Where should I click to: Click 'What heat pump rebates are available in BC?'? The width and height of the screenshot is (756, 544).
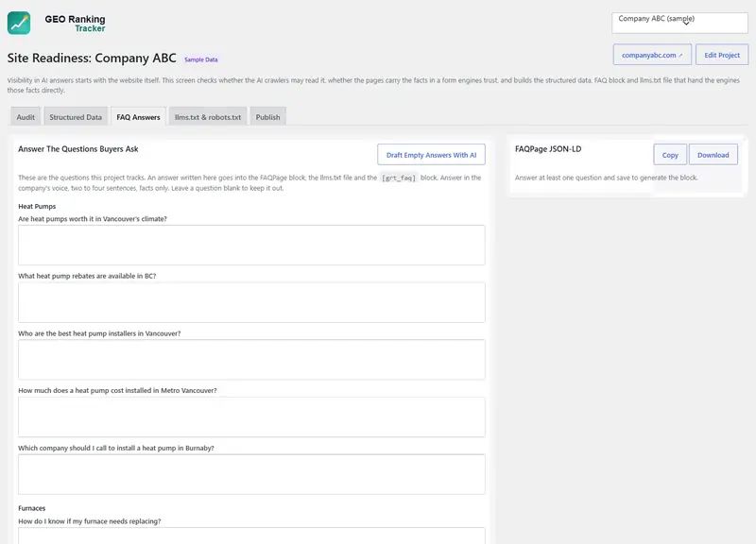[87, 276]
